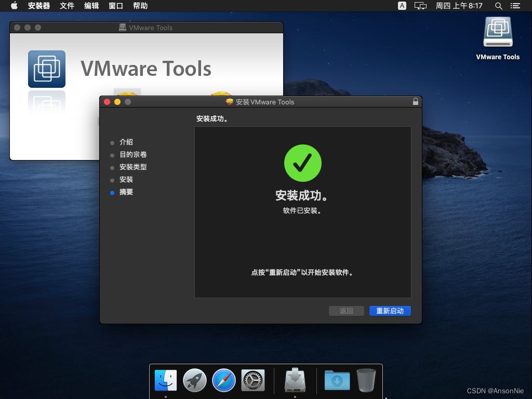The height and width of the screenshot is (399, 532).
Task: Open the 帮助 menu
Action: click(x=140, y=5)
